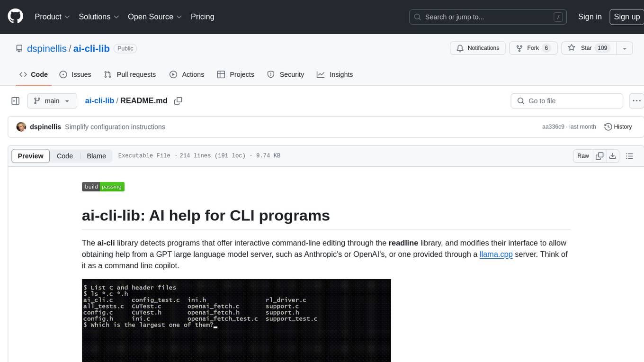This screenshot has height=362, width=644.
Task: Open the GitHub home logo
Action: (x=15, y=17)
